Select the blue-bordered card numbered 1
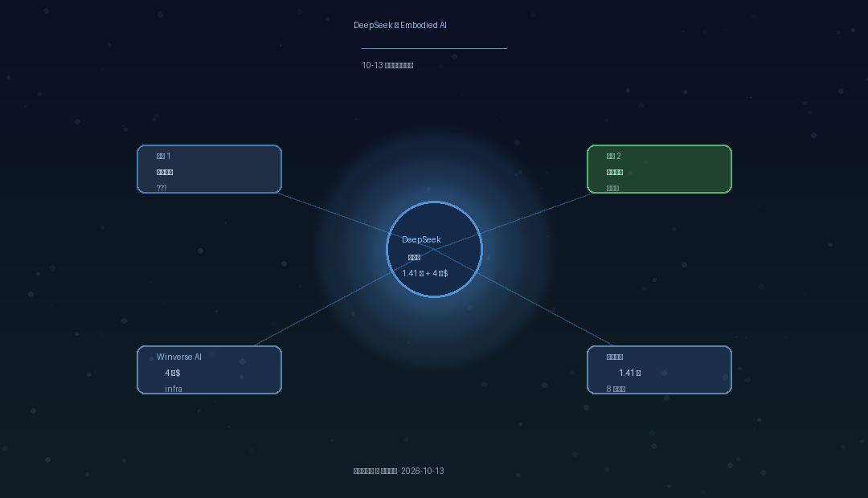This screenshot has width=868, height=498. click(209, 169)
